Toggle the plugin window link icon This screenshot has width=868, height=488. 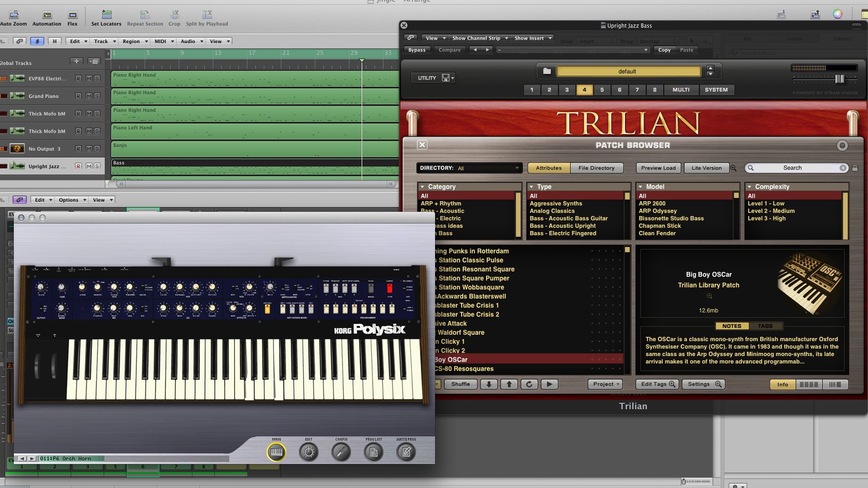[410, 38]
